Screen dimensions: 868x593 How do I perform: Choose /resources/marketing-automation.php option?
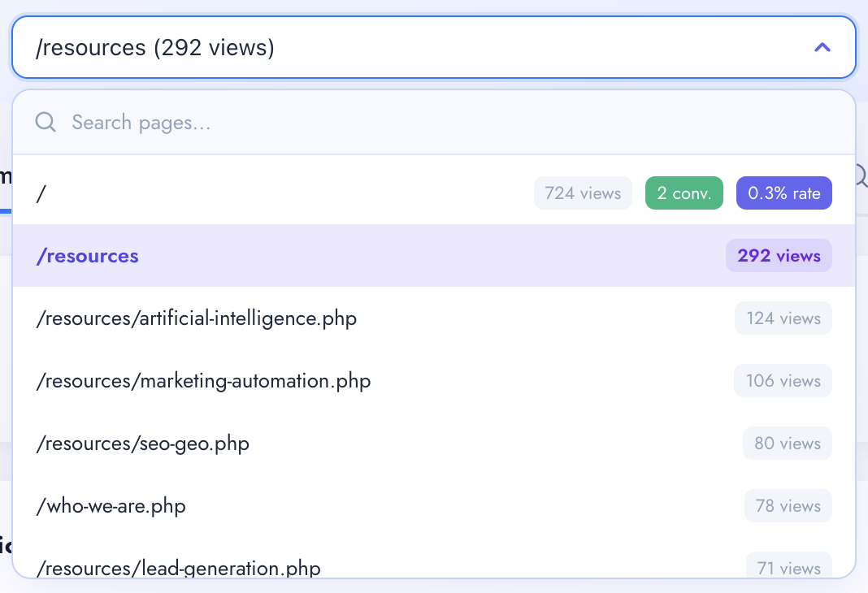click(x=434, y=381)
